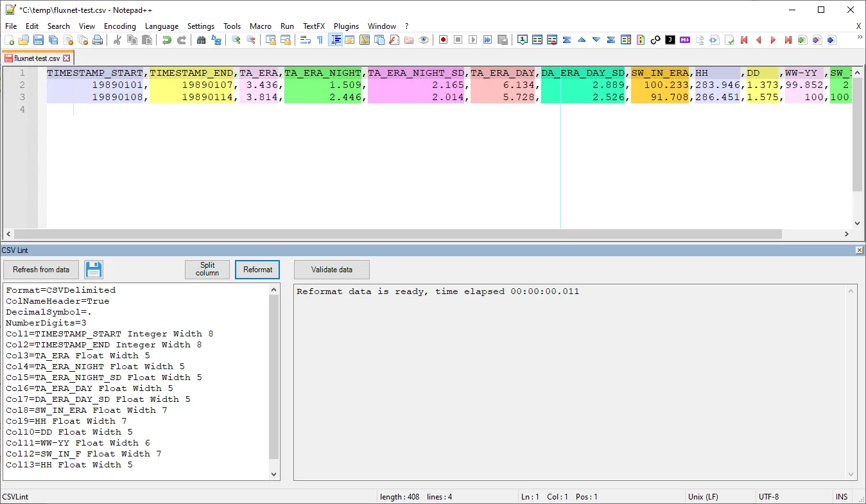Print the document
The height and width of the screenshot is (504, 866).
[98, 39]
